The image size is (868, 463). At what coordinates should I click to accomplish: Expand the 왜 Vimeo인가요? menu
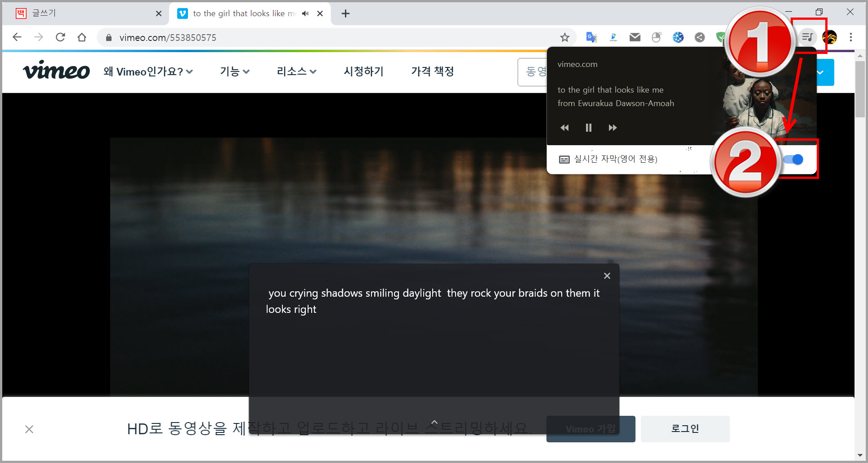point(148,71)
